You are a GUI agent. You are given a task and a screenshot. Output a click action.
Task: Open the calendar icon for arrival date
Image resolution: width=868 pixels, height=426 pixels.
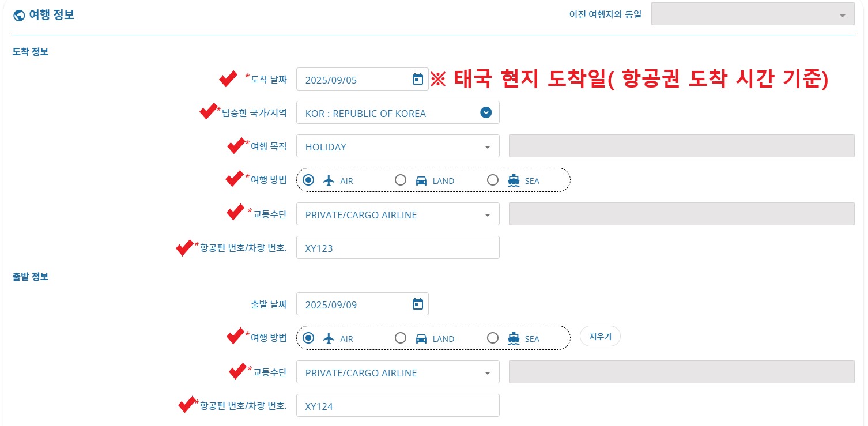pos(417,78)
